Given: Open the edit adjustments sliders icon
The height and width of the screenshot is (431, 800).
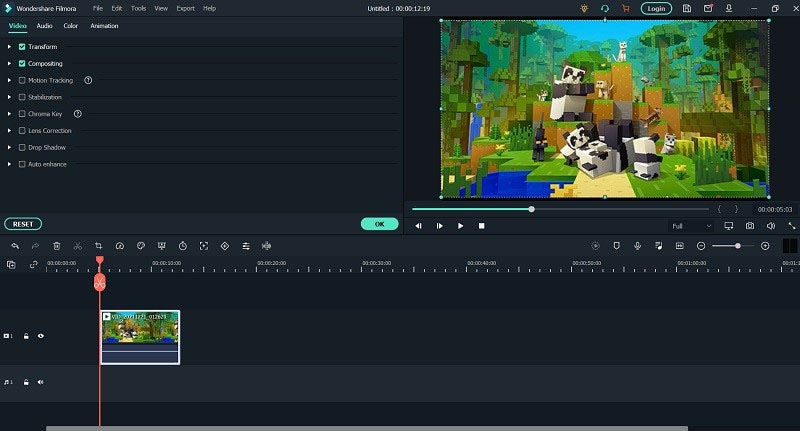Looking at the screenshot, I should tap(246, 246).
